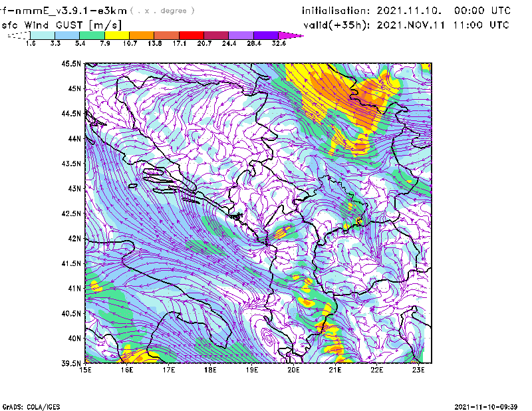Click the light blue legend swatch
Image resolution: width=532 pixels, height=411 pixels.
click(x=67, y=35)
